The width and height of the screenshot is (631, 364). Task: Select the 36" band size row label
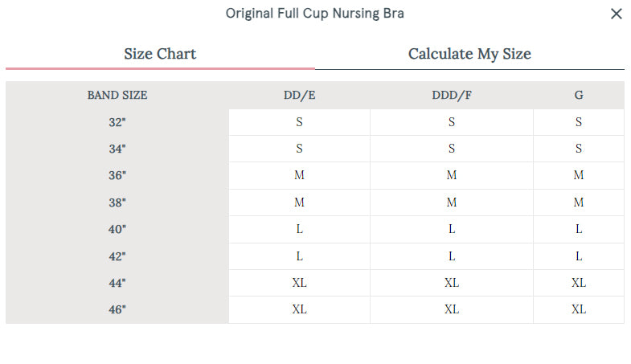click(x=117, y=175)
